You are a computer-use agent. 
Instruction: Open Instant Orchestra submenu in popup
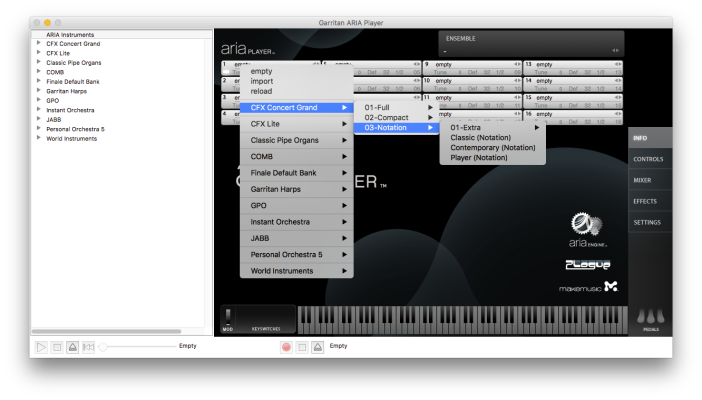(x=296, y=222)
